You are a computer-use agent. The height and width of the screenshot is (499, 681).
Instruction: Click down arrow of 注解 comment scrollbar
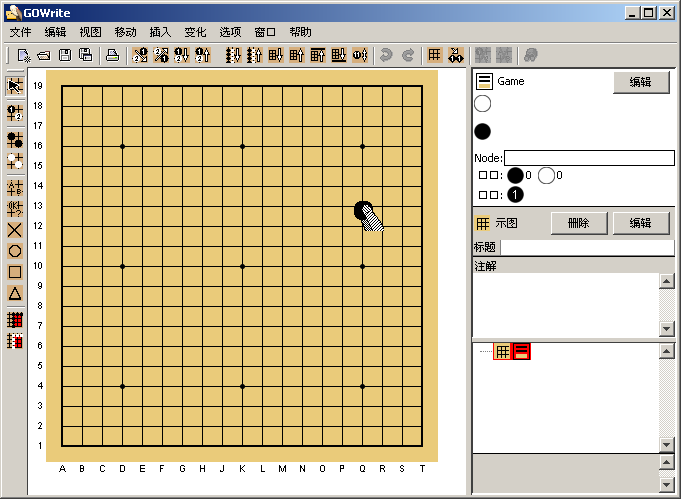[x=667, y=330]
